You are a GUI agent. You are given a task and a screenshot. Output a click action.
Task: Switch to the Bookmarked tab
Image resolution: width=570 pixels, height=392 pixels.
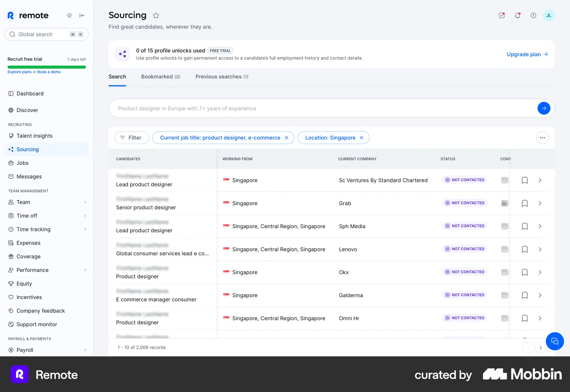(161, 77)
